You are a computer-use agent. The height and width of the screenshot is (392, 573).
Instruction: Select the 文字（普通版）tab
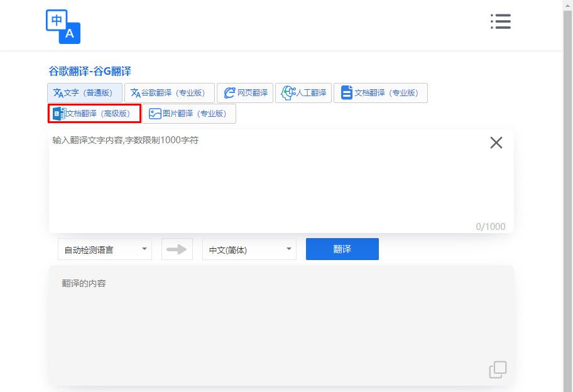85,93
